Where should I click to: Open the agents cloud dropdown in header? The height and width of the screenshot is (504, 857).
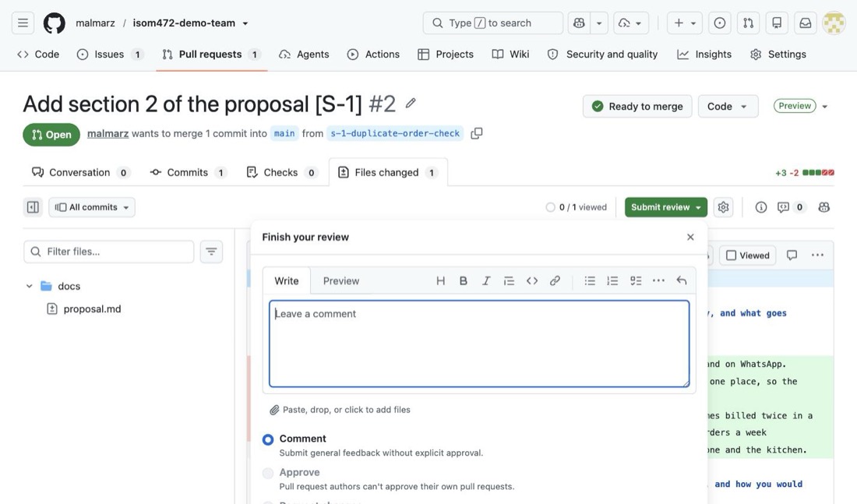click(631, 23)
